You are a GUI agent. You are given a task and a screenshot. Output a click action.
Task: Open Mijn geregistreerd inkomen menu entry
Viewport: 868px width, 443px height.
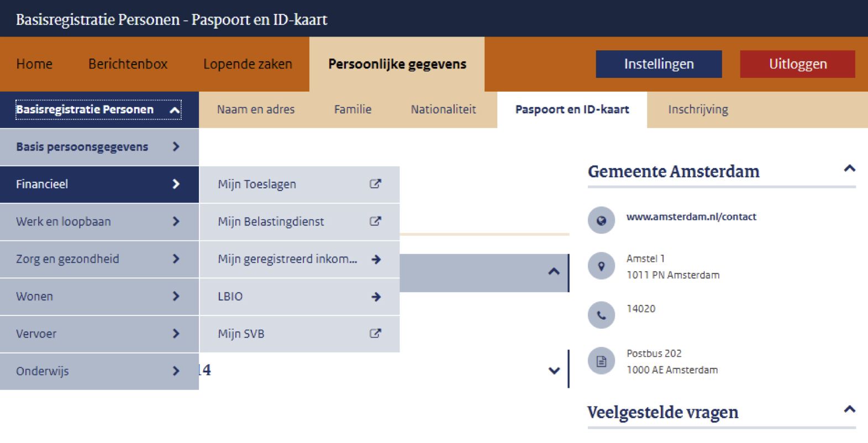[x=299, y=259]
